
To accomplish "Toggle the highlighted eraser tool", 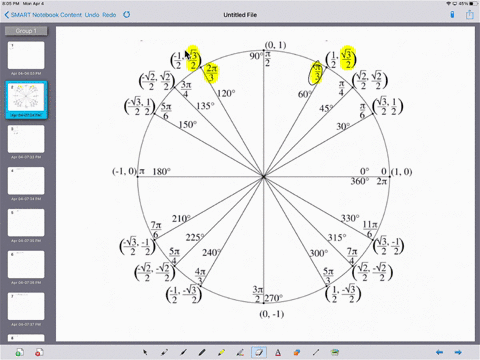I will (259, 352).
